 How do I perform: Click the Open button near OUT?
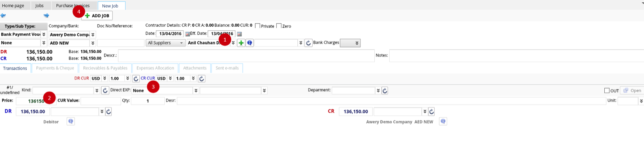coord(632,90)
